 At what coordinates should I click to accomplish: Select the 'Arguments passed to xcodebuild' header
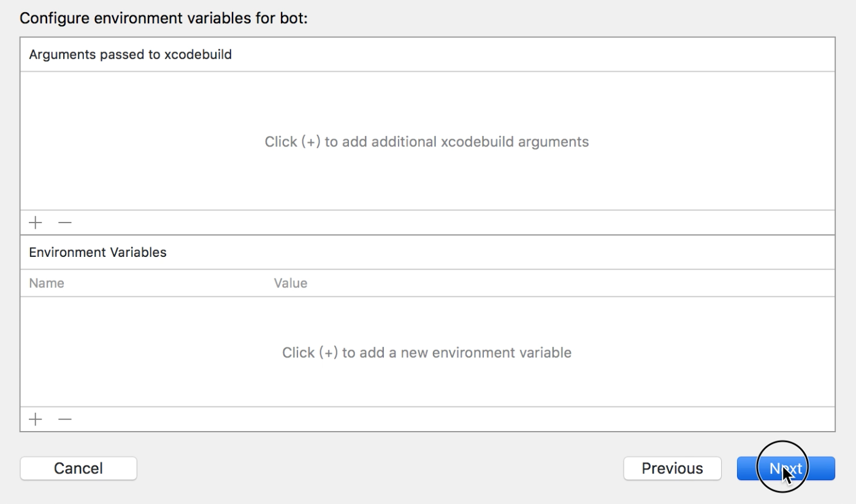tap(130, 55)
